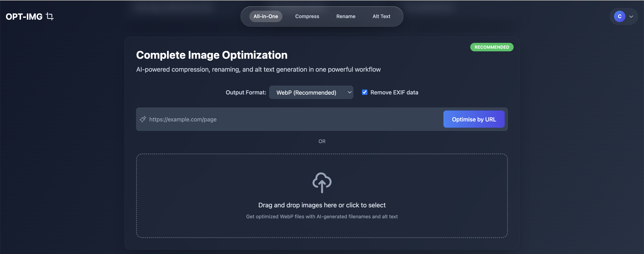This screenshot has height=254, width=644.
Task: Switch to the Compress tab
Action: coord(307,16)
